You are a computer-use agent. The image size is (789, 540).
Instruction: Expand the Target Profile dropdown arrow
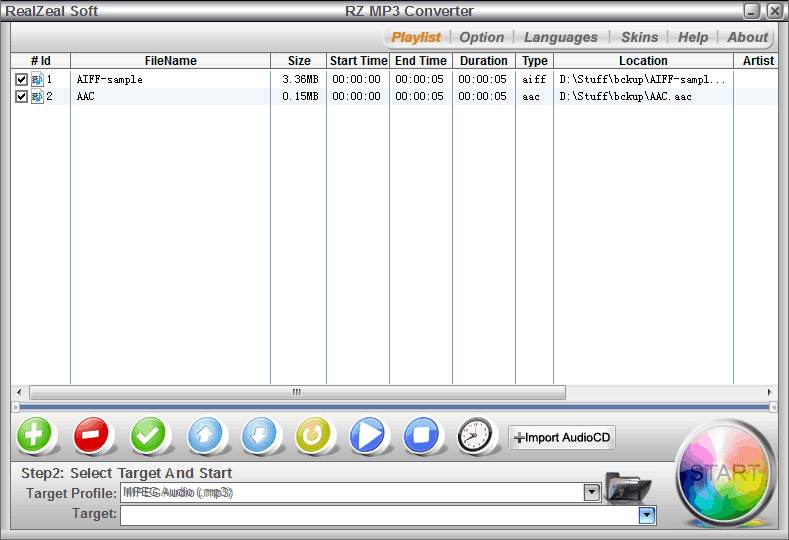(x=592, y=492)
